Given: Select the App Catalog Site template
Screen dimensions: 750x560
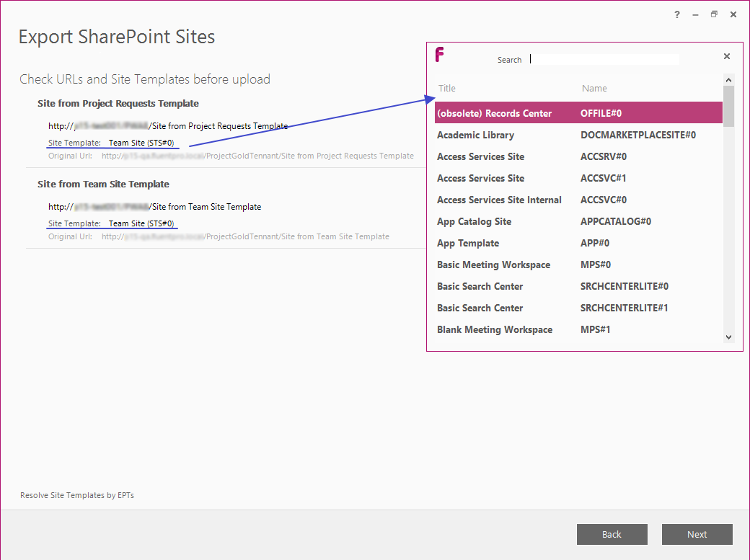Looking at the screenshot, I should click(578, 221).
